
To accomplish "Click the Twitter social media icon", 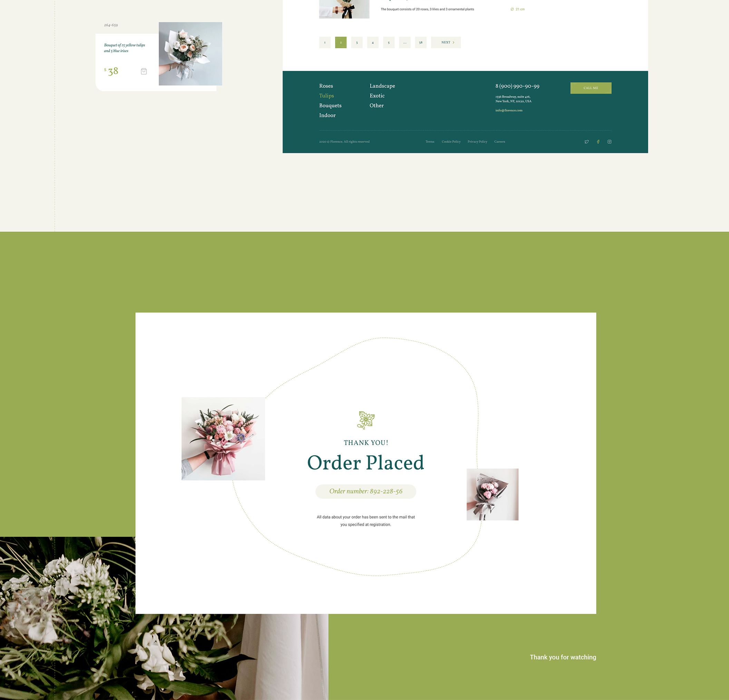I will click(586, 141).
